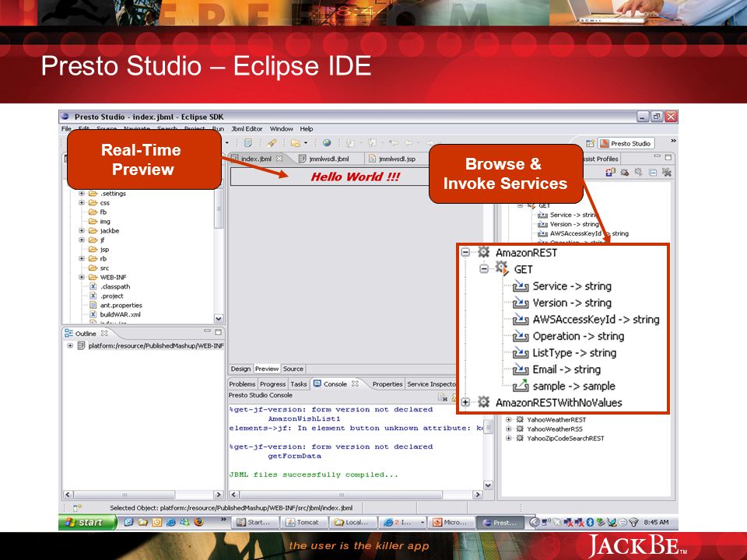Open the Service Inspector view tab
The height and width of the screenshot is (560, 747).
pos(431,384)
